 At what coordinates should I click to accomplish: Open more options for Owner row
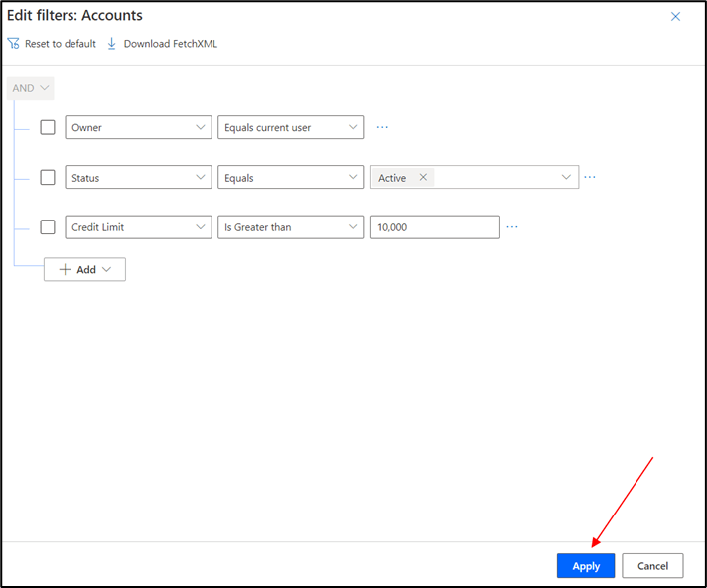pos(382,127)
